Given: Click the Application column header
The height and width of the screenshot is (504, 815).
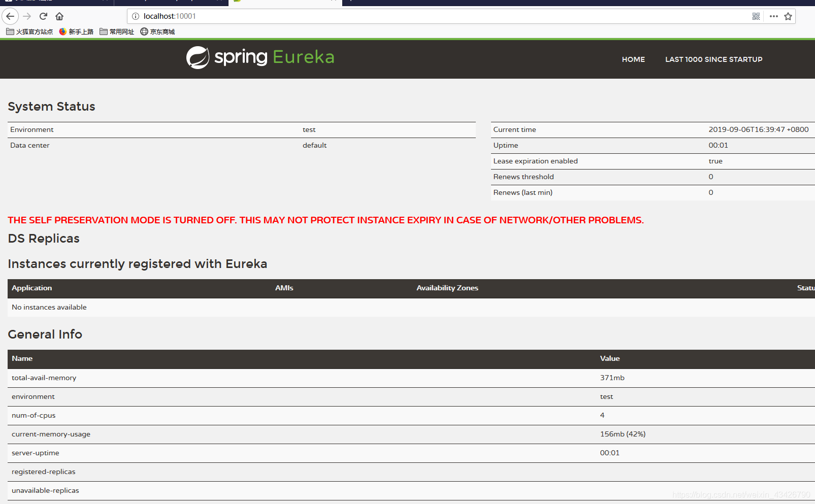Looking at the screenshot, I should pos(31,288).
